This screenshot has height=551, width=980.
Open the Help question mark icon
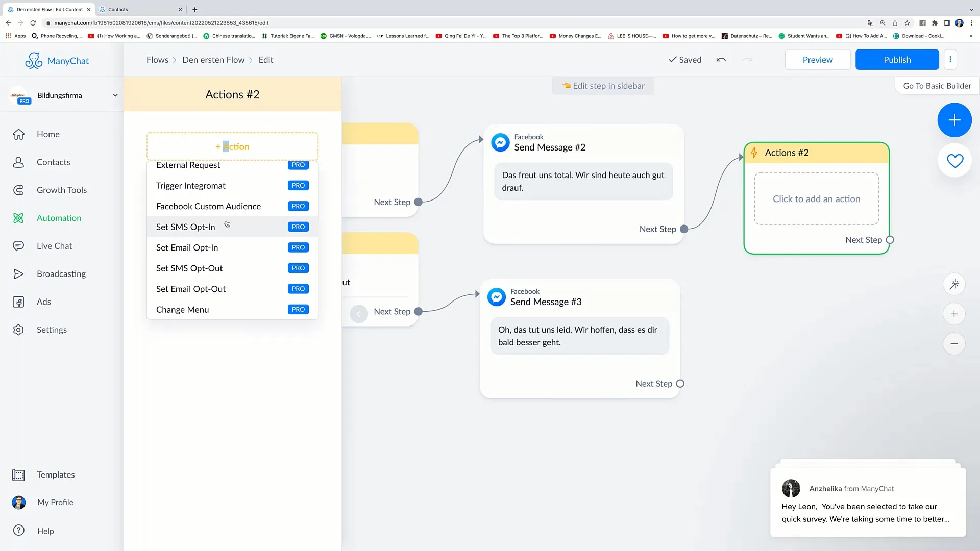click(19, 531)
